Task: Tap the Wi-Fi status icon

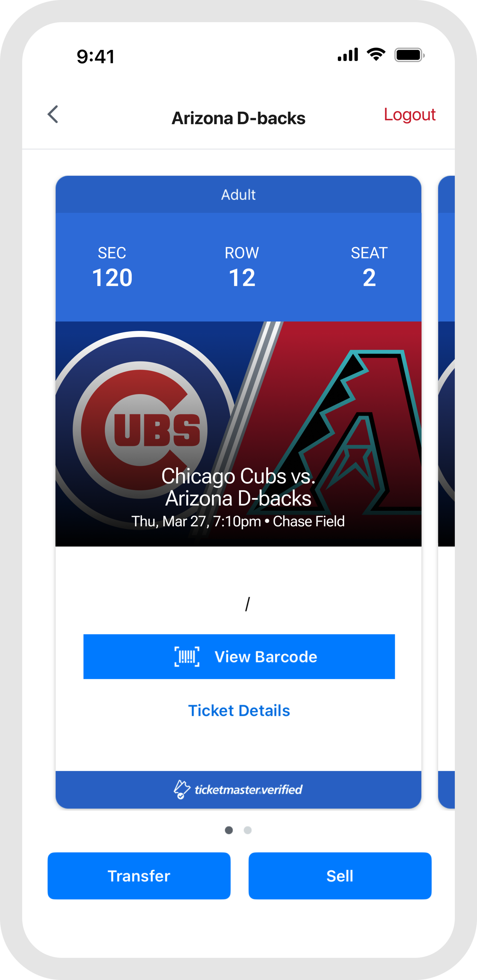Action: [x=376, y=55]
